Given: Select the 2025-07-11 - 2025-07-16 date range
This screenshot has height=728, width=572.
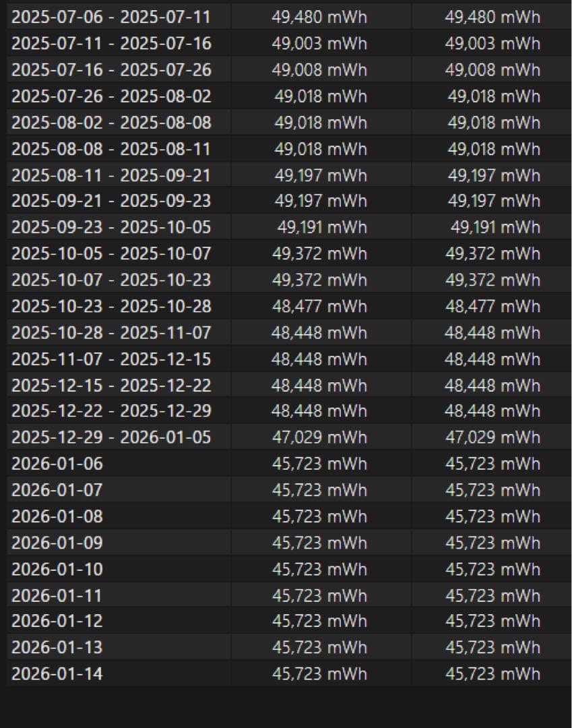Looking at the screenshot, I should (111, 44).
